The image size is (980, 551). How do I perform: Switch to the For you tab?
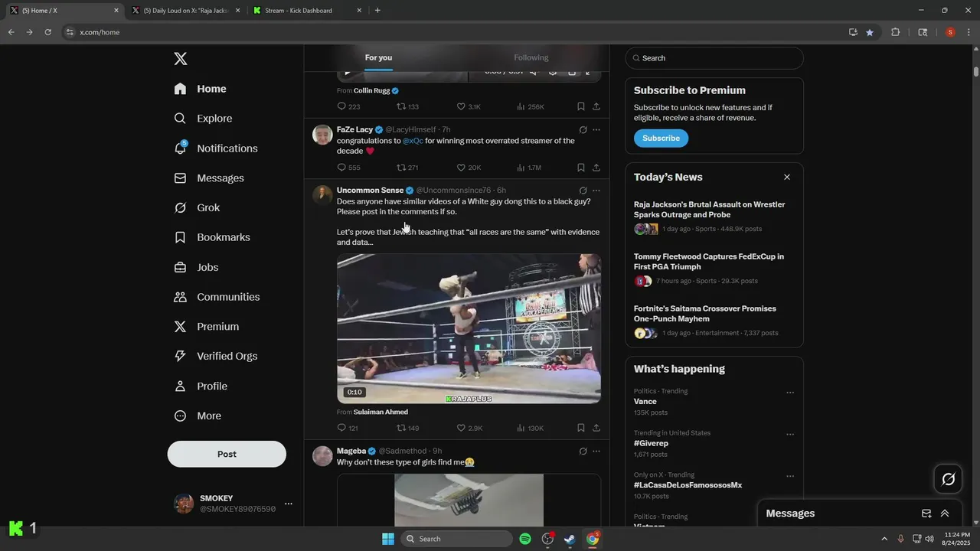coord(378,58)
